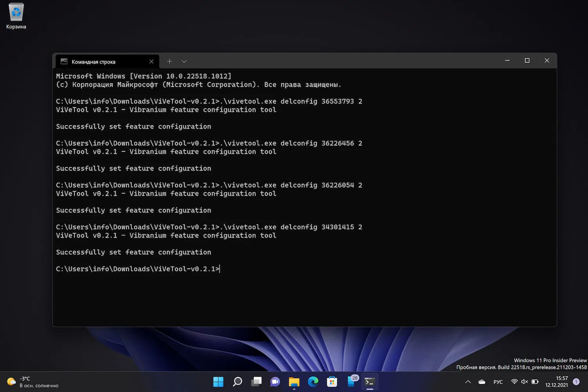
Task: Click the Wi-Fi tray icon
Action: pyautogui.click(x=514, y=382)
